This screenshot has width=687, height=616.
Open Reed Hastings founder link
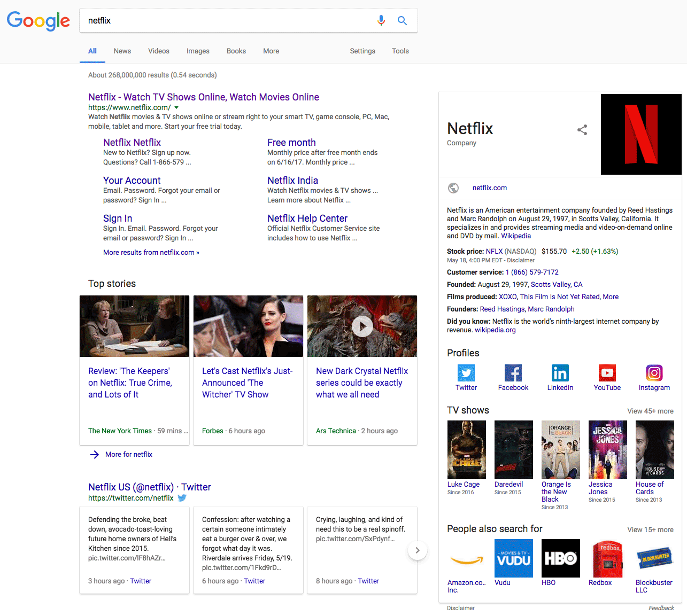pos(503,309)
